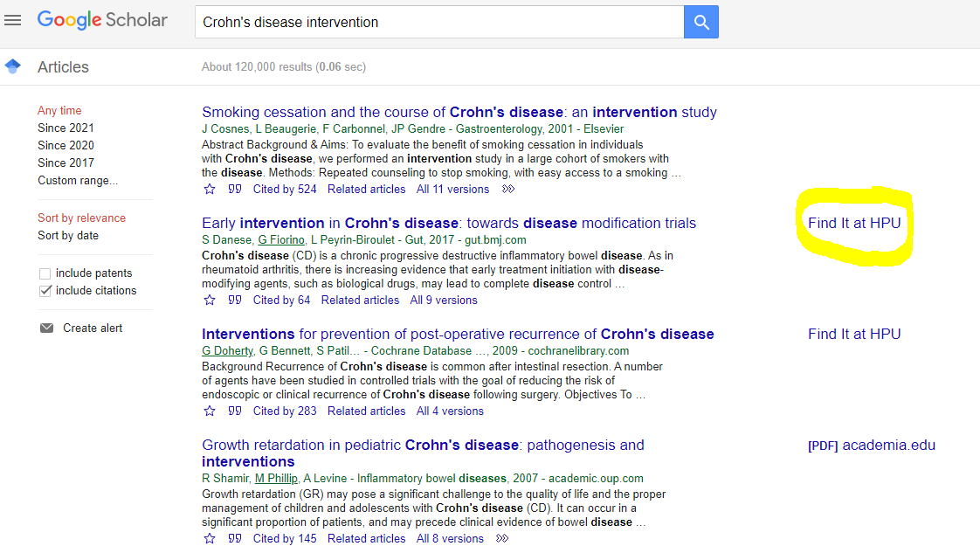Click Cited by 283
This screenshot has height=560, width=980.
tap(285, 411)
